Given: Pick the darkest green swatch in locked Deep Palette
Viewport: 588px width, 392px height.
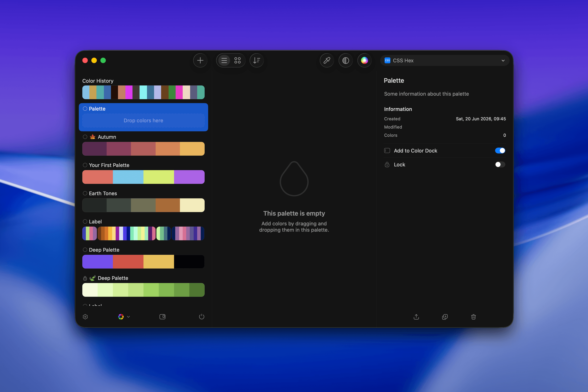Looking at the screenshot, I should 197,290.
